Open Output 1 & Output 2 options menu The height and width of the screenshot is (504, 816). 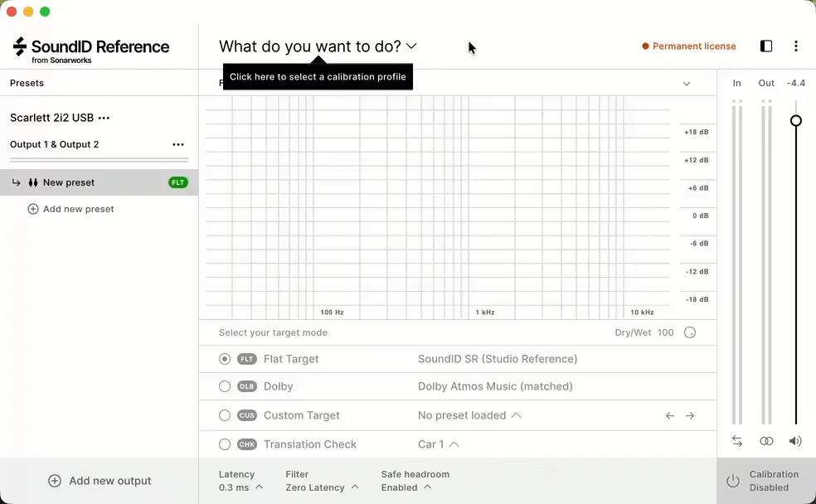(178, 144)
